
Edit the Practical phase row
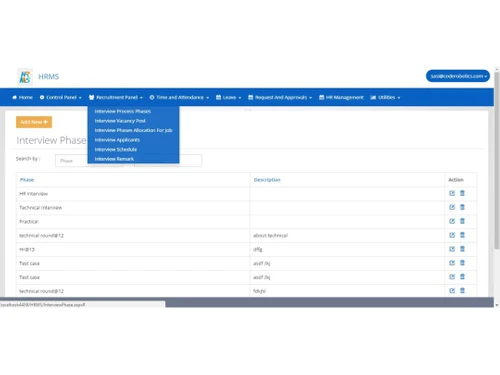click(452, 221)
